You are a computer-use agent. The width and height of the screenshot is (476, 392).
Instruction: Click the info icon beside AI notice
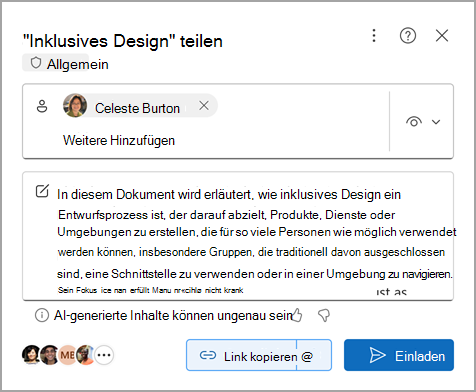pos(42,315)
